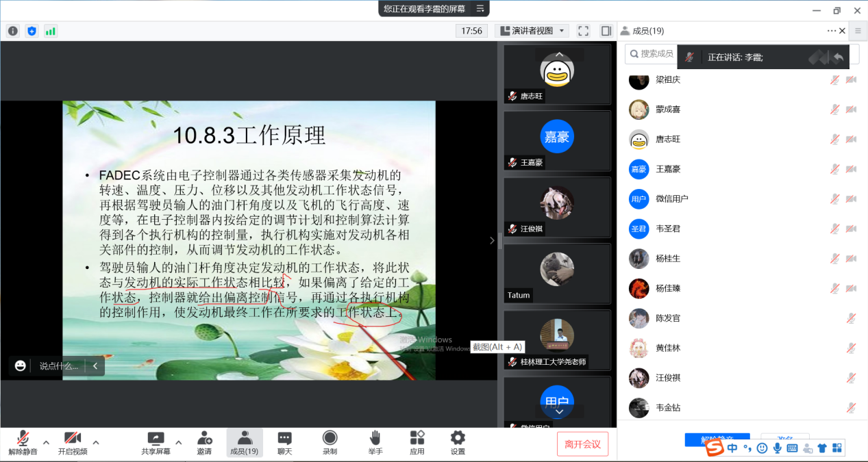
Task: Open the Apps (应用) icon
Action: click(417, 443)
